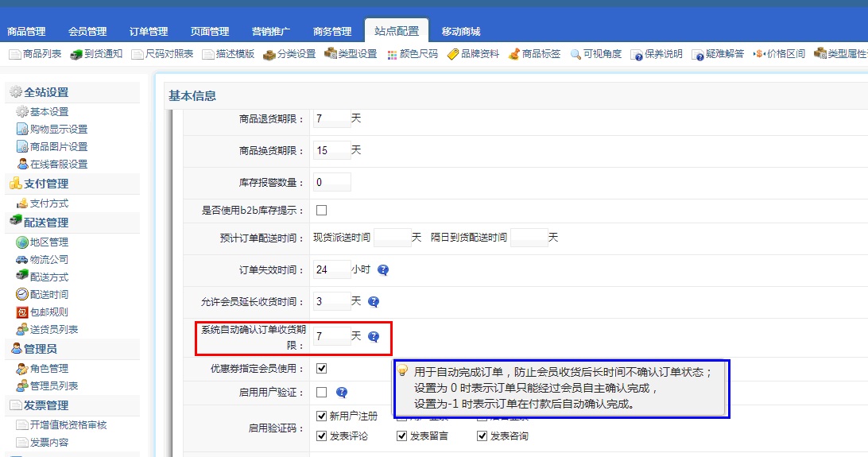Open 角色管理 in the sidebar
Screen dimensions: 868x457
tap(43, 369)
